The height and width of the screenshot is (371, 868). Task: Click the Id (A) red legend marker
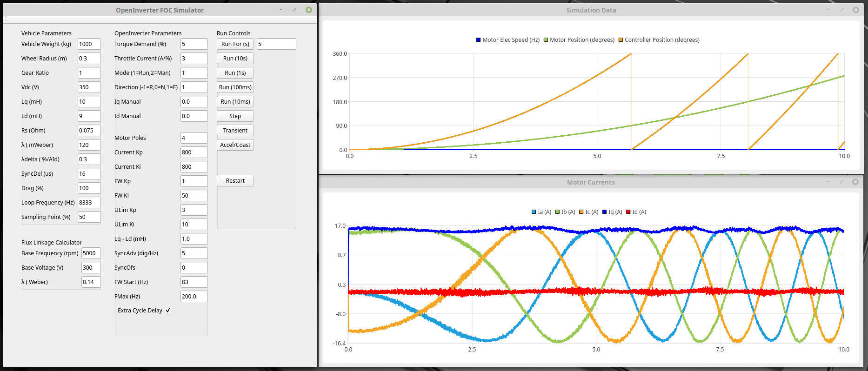coord(628,212)
